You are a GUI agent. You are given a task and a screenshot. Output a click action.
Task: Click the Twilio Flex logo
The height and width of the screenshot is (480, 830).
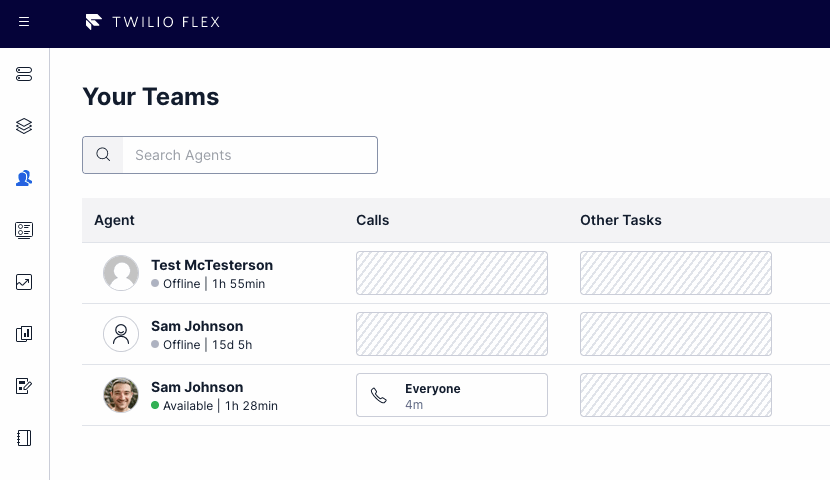(x=152, y=22)
